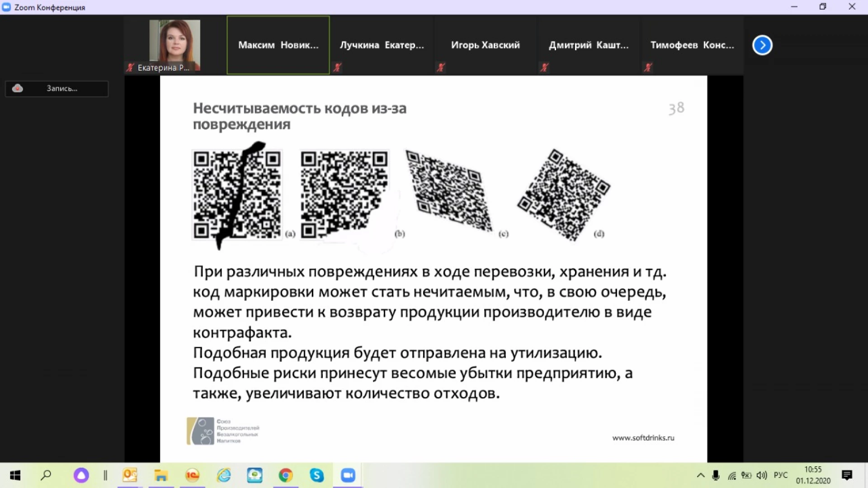Viewport: 868px width, 488px height.
Task: Click muted mic icon on Дмитрий Кашт... tile
Action: coord(544,67)
